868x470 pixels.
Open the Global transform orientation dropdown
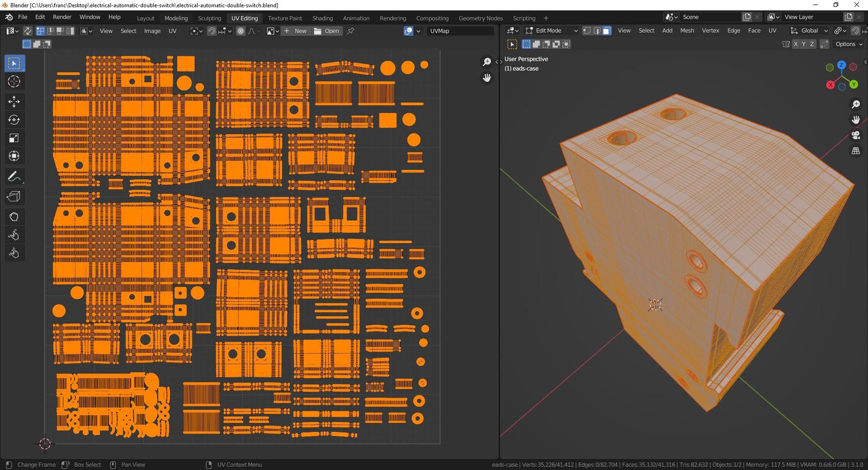(809, 31)
